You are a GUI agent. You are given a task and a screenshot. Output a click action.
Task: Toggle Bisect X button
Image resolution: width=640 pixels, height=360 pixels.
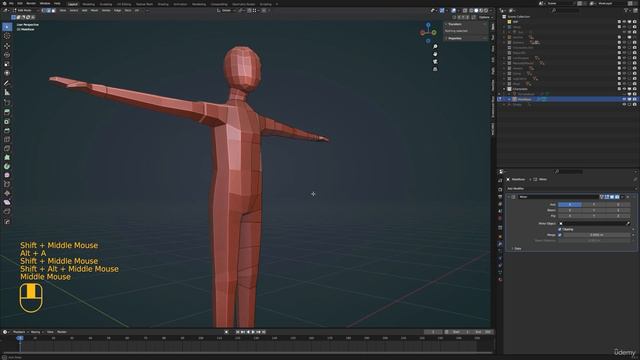(569, 210)
